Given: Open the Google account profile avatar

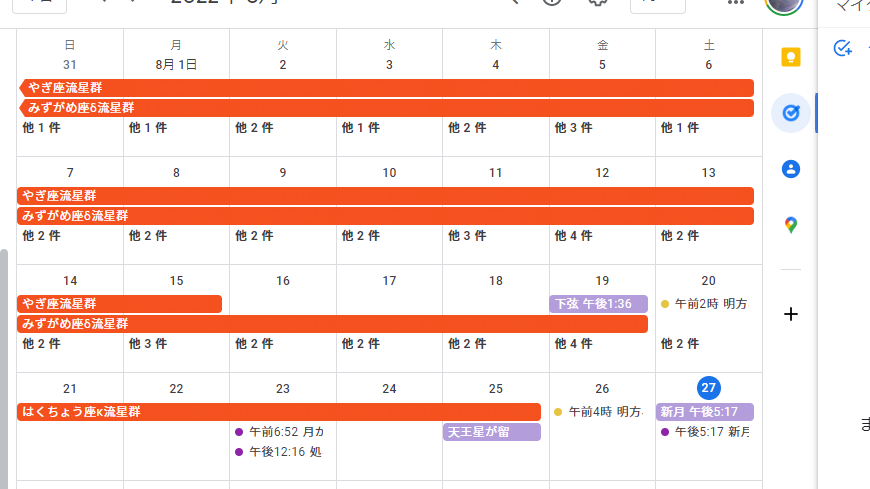Looking at the screenshot, I should coord(783,5).
